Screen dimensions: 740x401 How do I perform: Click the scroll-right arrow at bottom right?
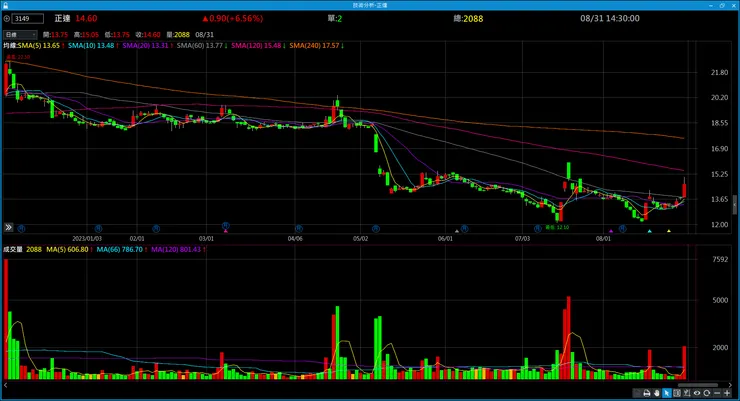coord(730,385)
